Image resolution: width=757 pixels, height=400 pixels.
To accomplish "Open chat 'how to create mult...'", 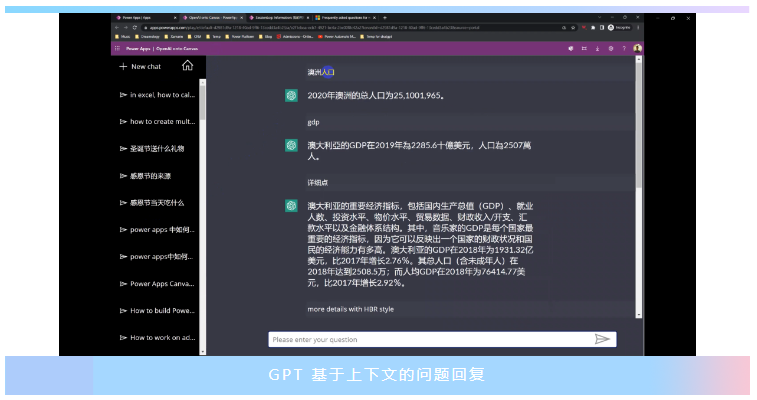I will click(158, 122).
